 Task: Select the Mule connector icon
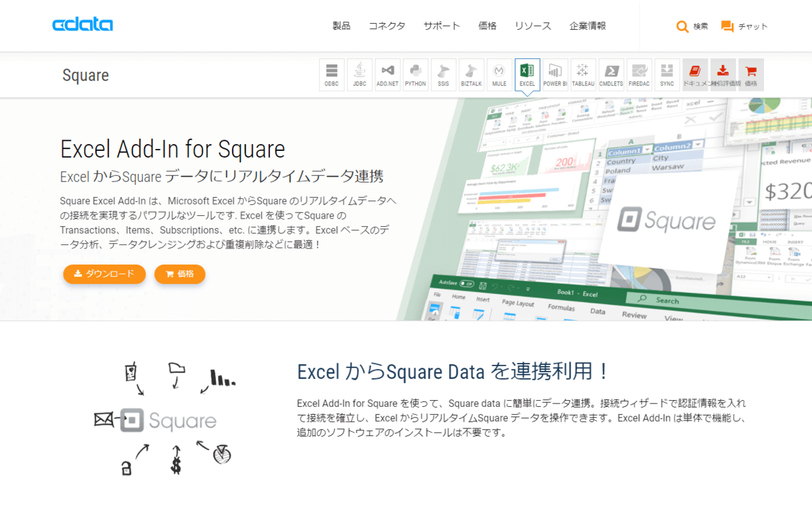click(499, 75)
